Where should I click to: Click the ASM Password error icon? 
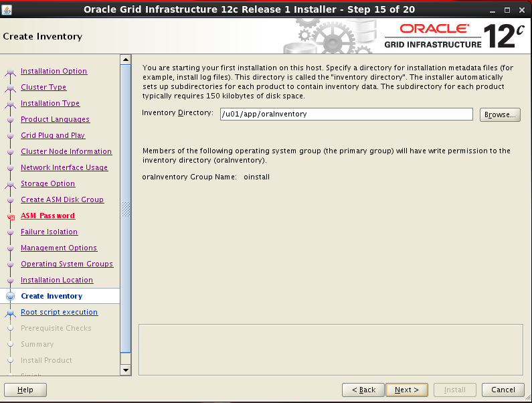point(11,217)
